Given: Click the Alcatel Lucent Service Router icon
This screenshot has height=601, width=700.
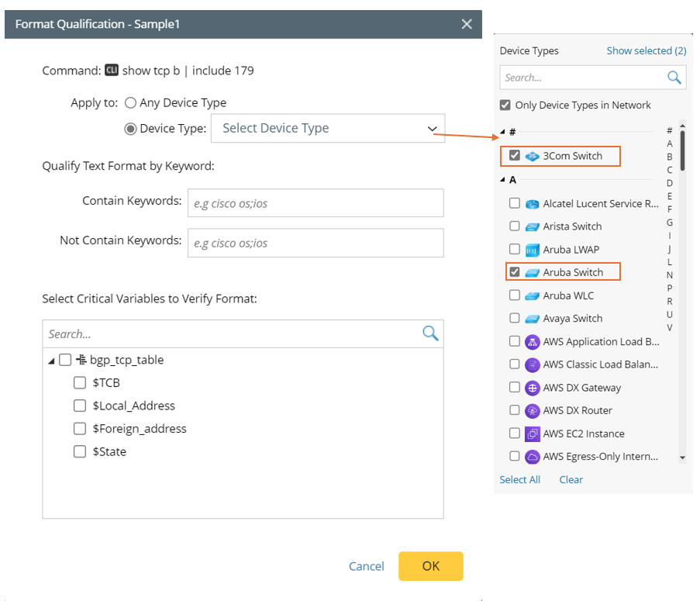Looking at the screenshot, I should tap(532, 204).
